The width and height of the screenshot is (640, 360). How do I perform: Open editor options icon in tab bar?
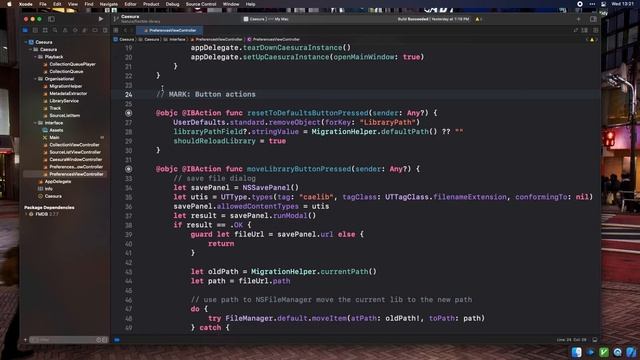[585, 30]
